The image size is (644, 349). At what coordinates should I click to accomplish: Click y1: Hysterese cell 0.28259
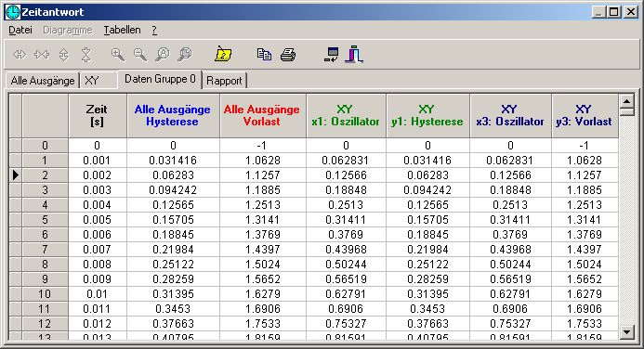point(427,278)
